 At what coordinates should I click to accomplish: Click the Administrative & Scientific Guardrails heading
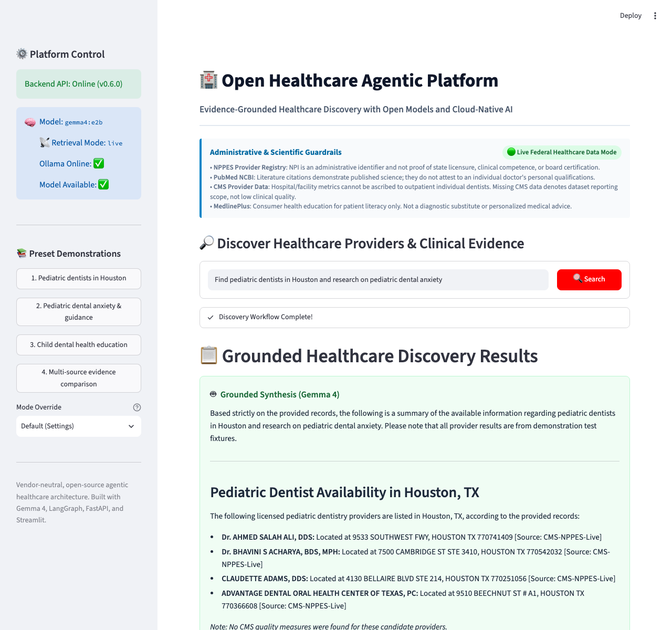(x=276, y=152)
